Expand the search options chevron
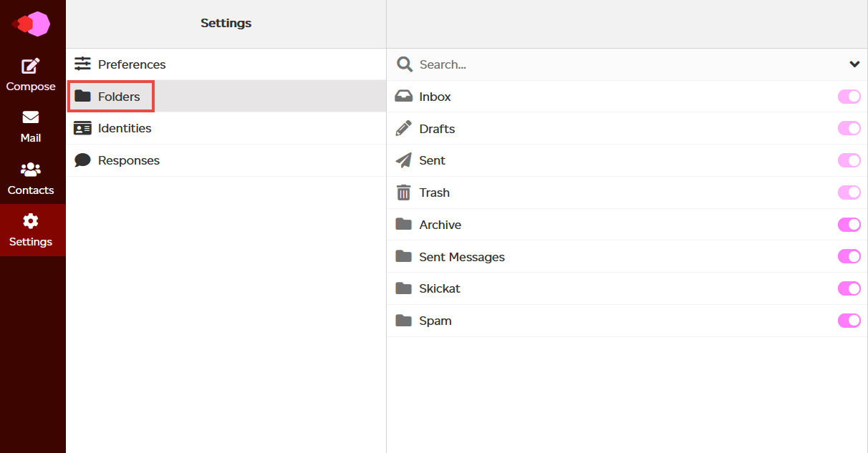 click(854, 64)
